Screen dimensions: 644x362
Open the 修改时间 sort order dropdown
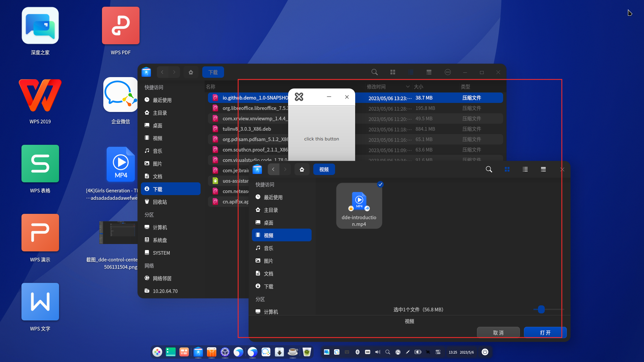click(408, 86)
